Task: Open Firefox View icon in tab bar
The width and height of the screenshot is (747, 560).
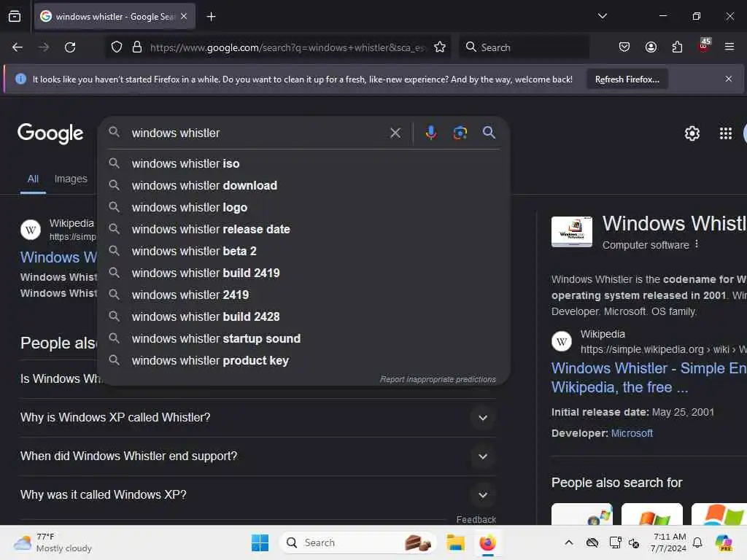Action: coord(15,16)
